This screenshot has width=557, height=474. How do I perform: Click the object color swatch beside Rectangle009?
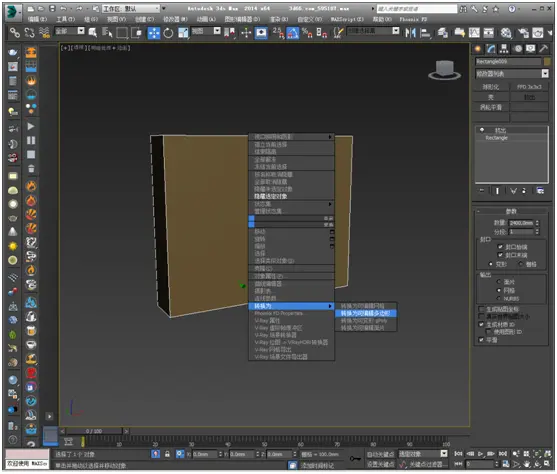tap(547, 61)
